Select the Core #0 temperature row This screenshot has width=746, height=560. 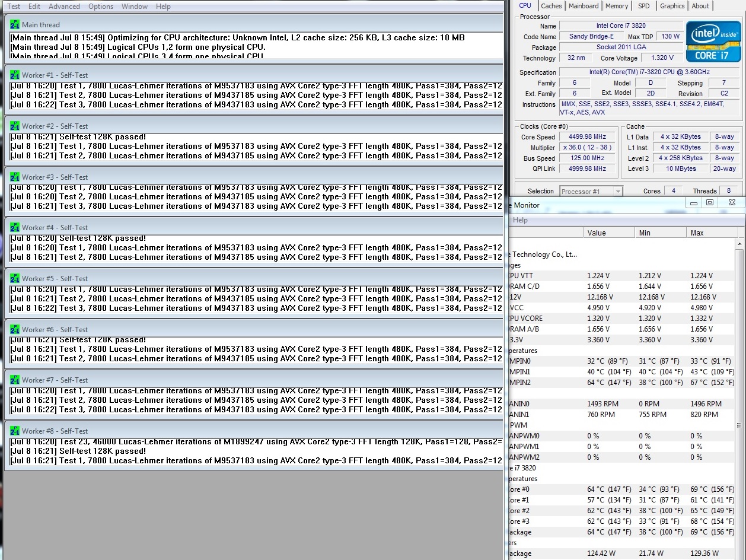click(x=621, y=489)
